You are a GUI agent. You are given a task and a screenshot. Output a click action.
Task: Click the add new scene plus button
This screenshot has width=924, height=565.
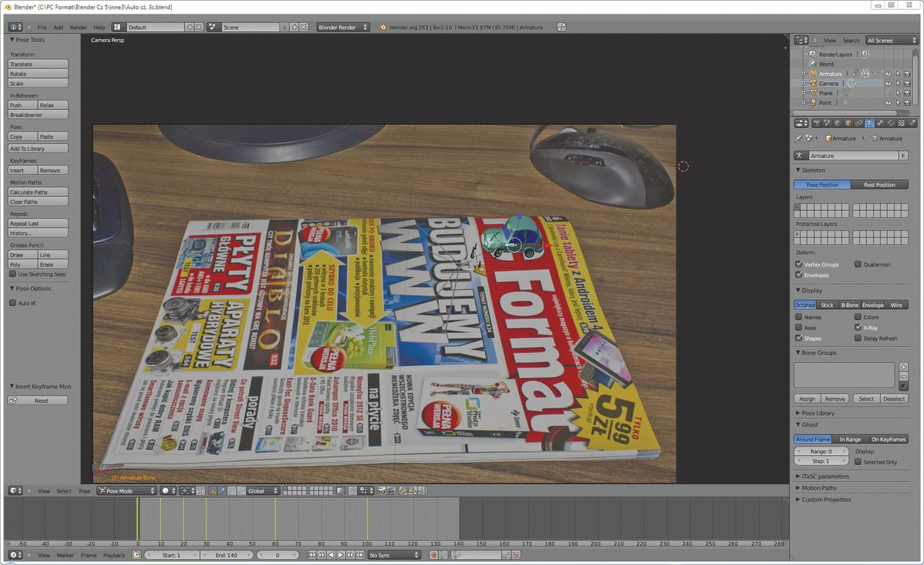point(294,27)
